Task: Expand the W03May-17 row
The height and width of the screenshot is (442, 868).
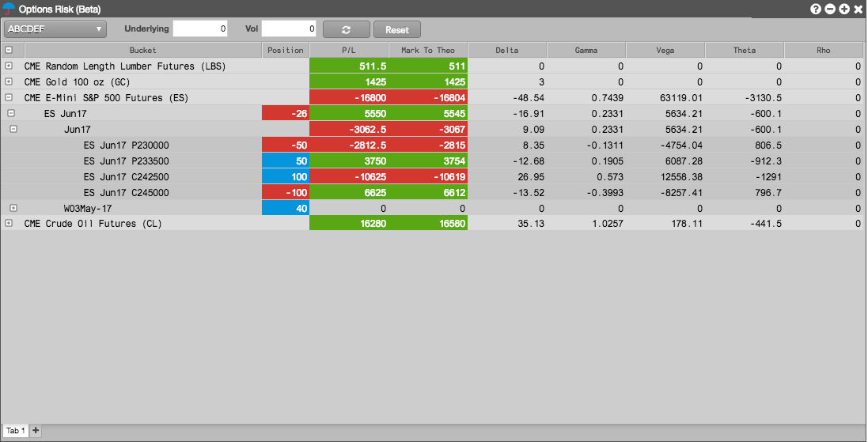Action: pos(13,208)
